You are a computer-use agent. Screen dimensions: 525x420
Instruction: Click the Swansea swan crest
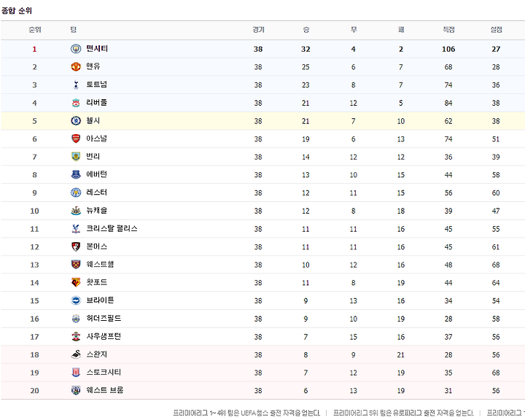click(x=76, y=354)
